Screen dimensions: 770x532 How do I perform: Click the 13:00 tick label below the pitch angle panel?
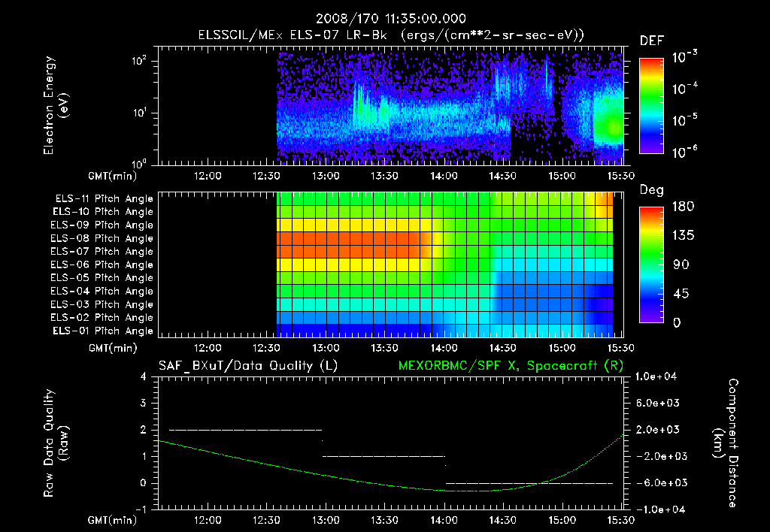click(326, 348)
